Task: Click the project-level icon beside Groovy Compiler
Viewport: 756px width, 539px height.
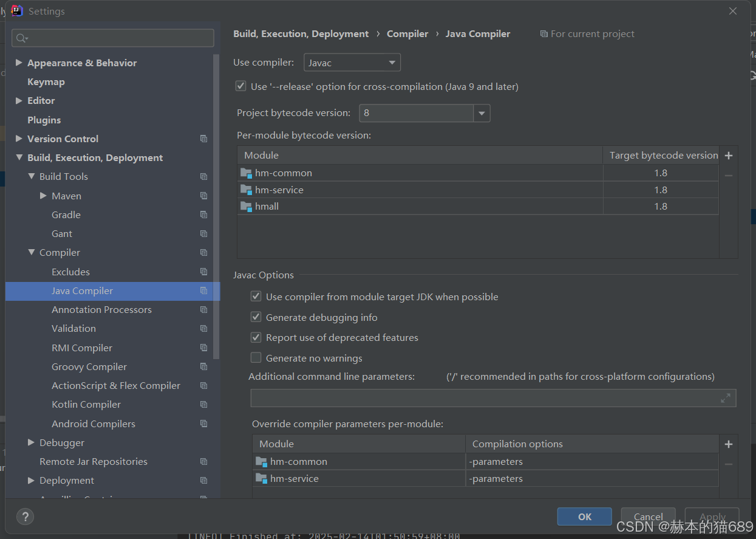Action: [x=204, y=366]
